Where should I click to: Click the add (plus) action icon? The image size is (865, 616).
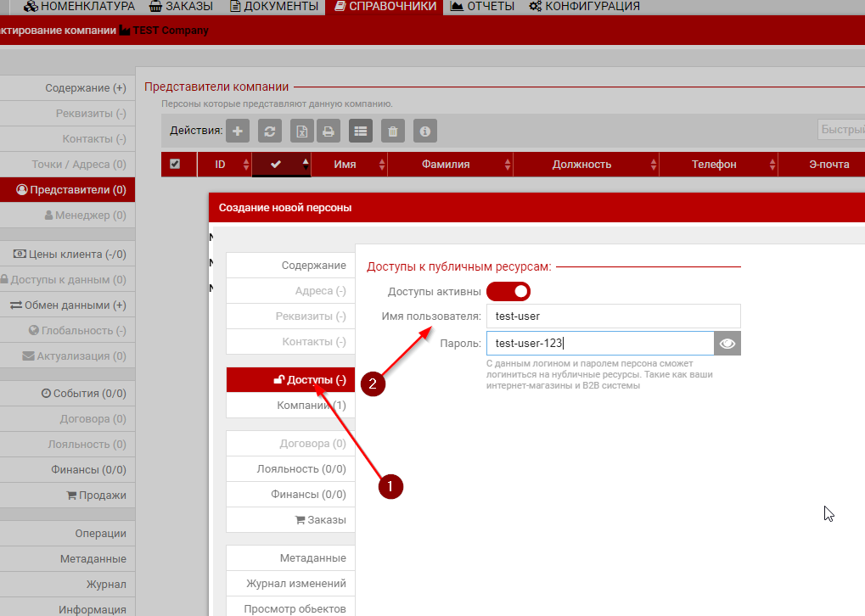(237, 131)
